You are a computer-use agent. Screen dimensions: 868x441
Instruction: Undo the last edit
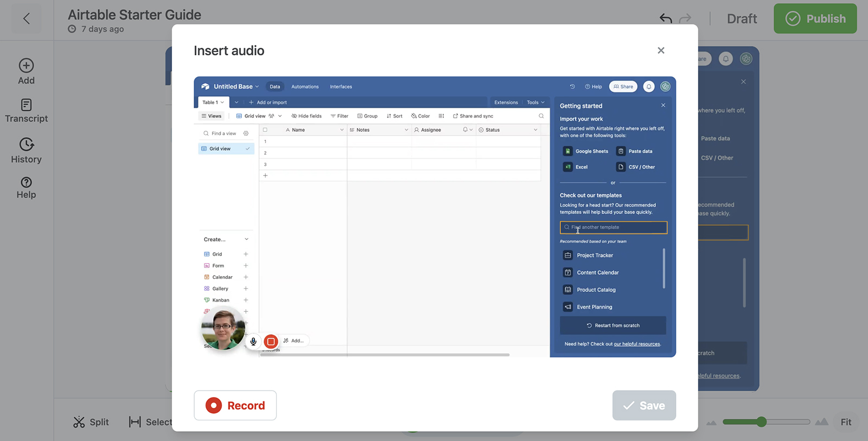pos(666,18)
